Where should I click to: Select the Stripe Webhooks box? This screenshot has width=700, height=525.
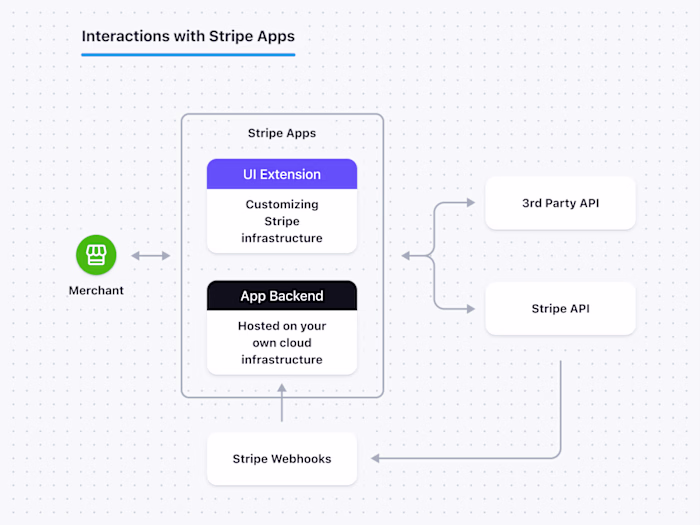(282, 458)
